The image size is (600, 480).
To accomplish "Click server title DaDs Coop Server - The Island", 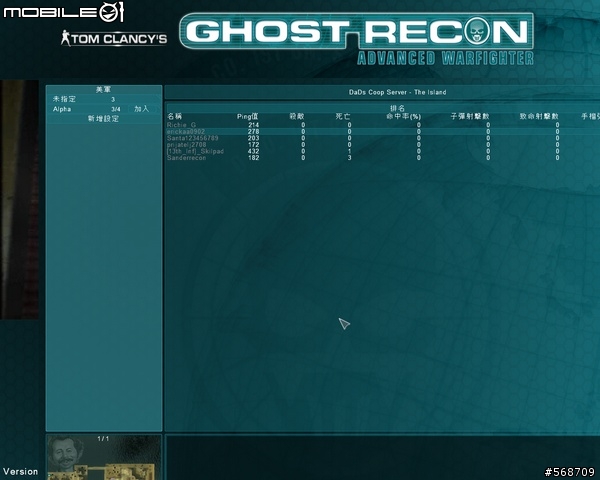I will click(x=397, y=92).
